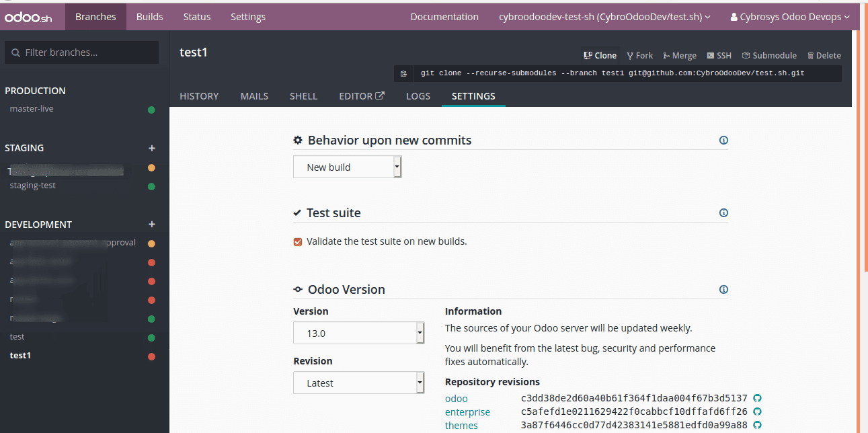The image size is (868, 433).
Task: Click green status dot of test branch
Action: tap(151, 338)
